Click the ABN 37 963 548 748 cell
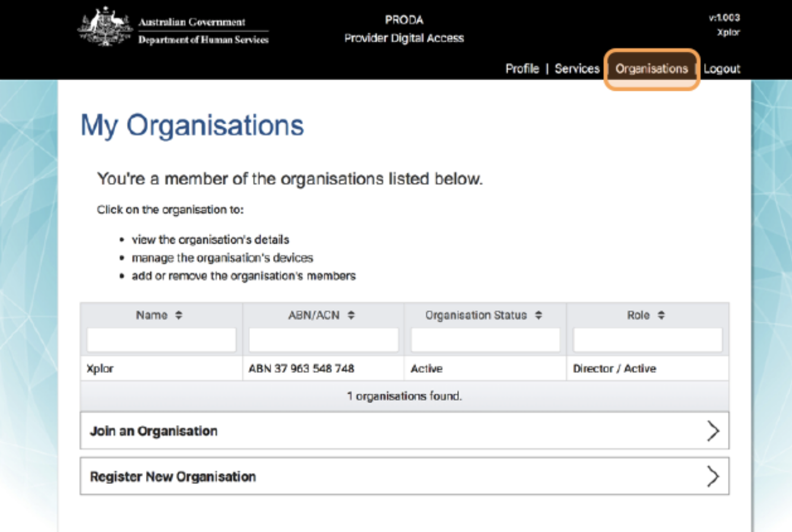 pyautogui.click(x=302, y=369)
